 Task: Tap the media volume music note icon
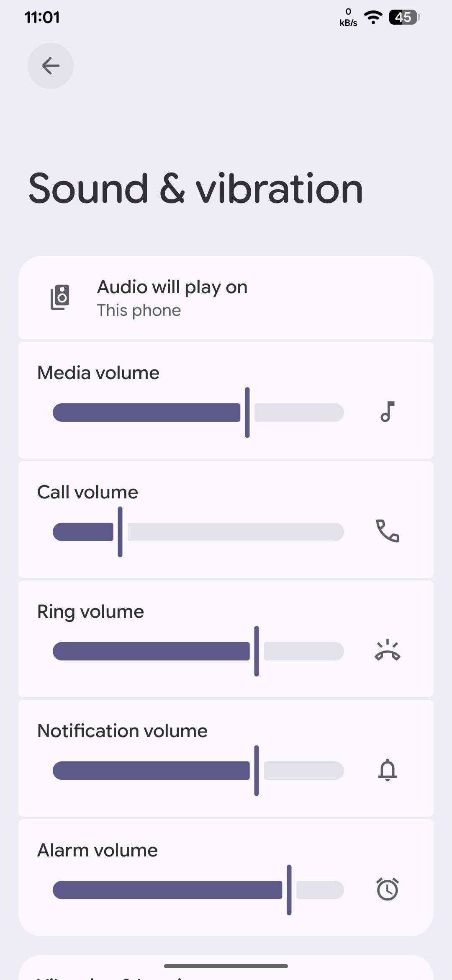tap(388, 412)
